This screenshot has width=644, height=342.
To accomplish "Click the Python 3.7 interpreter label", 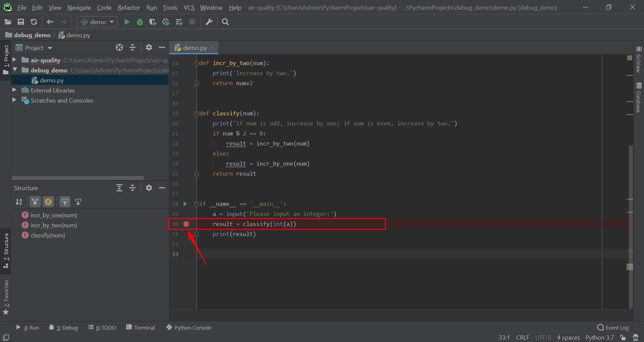I will click(x=600, y=337).
